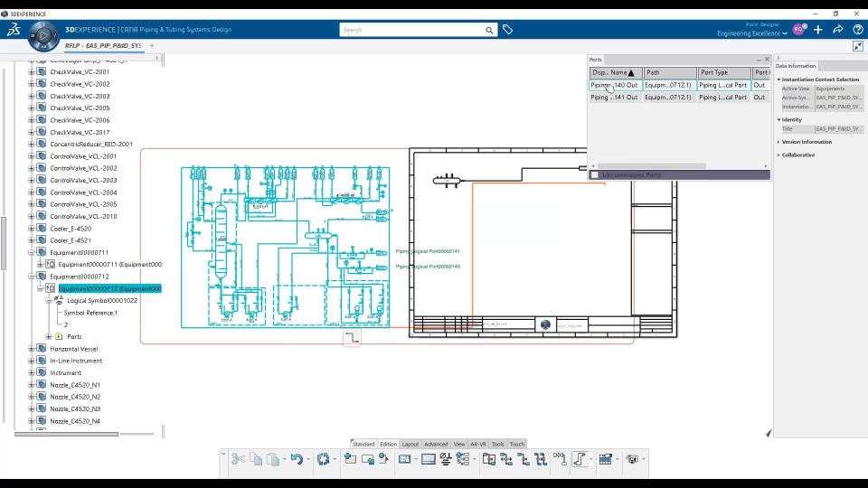Open the help question mark icon
The image size is (868, 488).
pos(857,30)
